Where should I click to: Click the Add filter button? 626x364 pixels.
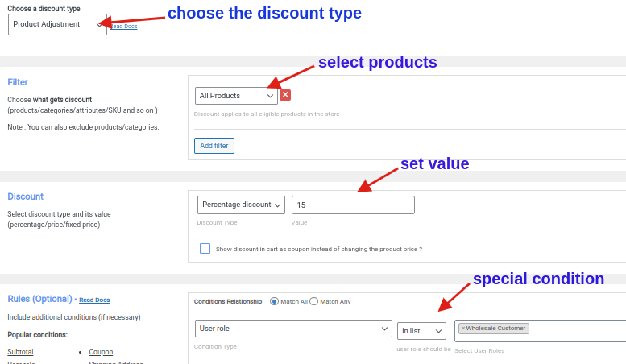(x=214, y=146)
